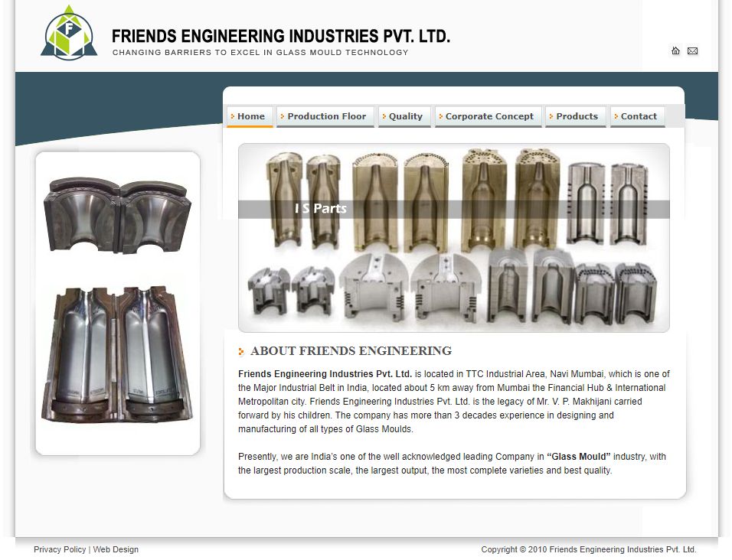Click the bold Glass Mould text
This screenshot has width=732, height=560.
578,457
